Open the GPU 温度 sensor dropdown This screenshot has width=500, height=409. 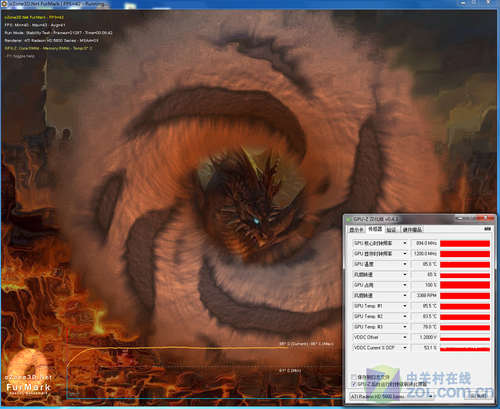click(x=405, y=264)
